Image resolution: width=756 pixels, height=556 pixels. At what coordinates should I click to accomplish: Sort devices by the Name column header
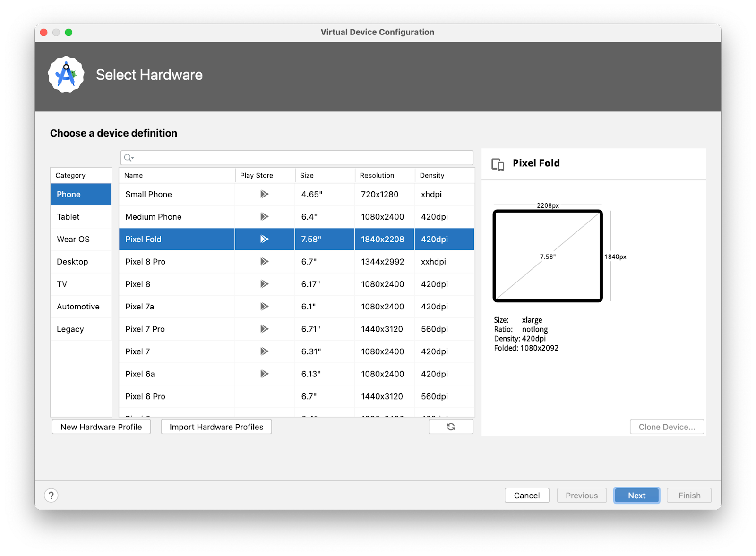coord(134,175)
